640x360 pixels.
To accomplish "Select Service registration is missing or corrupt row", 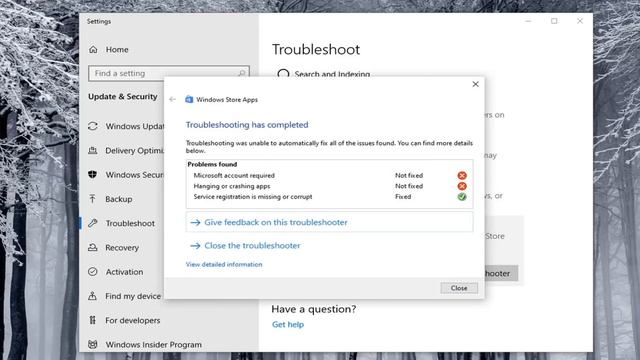I will [x=329, y=197].
